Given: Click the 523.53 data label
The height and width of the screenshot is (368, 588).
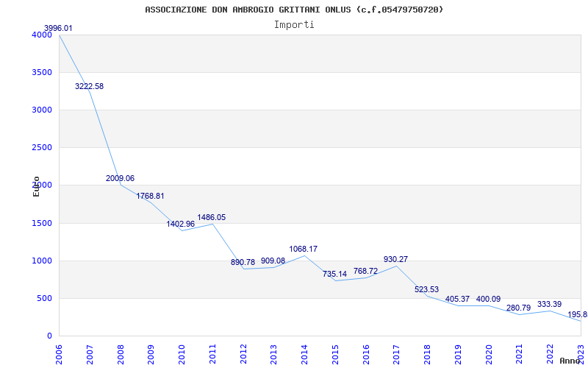Looking at the screenshot, I should tap(427, 290).
